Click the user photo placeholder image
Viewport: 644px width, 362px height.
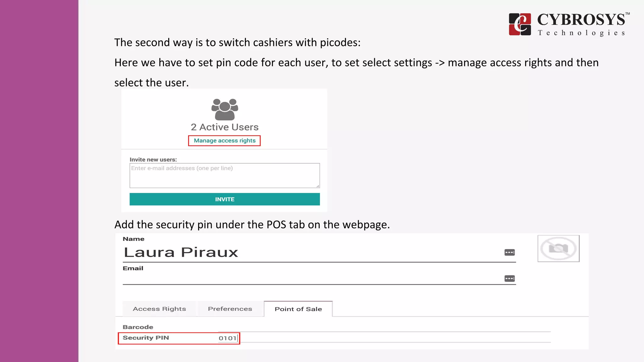tap(558, 248)
